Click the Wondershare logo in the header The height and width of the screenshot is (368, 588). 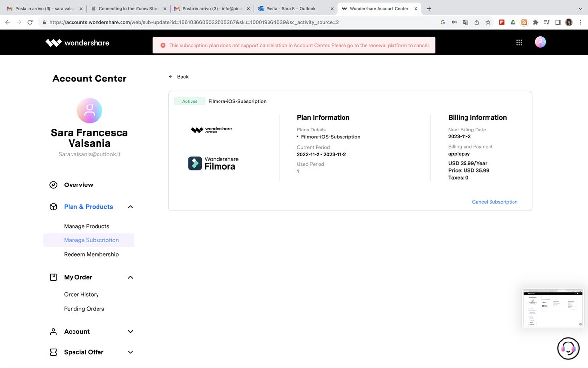[77, 43]
